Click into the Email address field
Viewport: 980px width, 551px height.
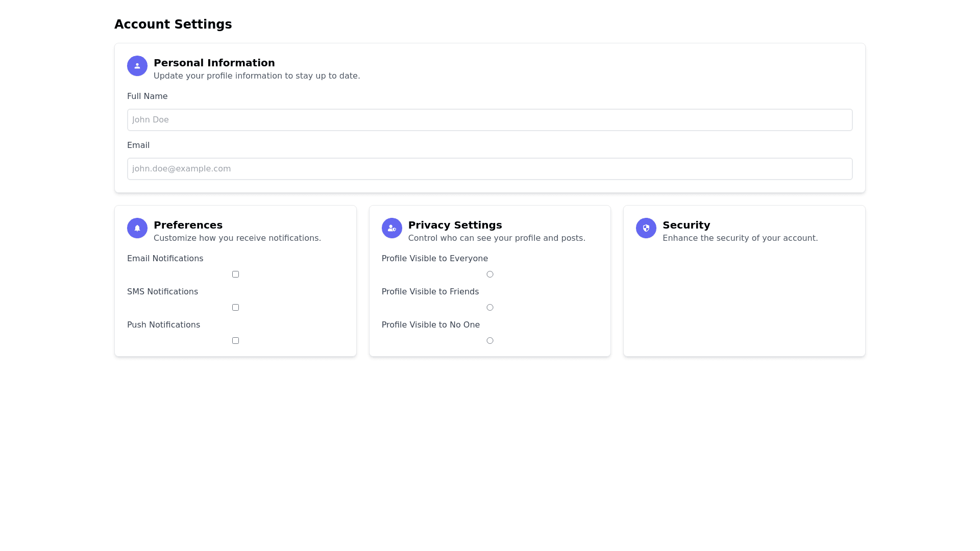pos(489,169)
